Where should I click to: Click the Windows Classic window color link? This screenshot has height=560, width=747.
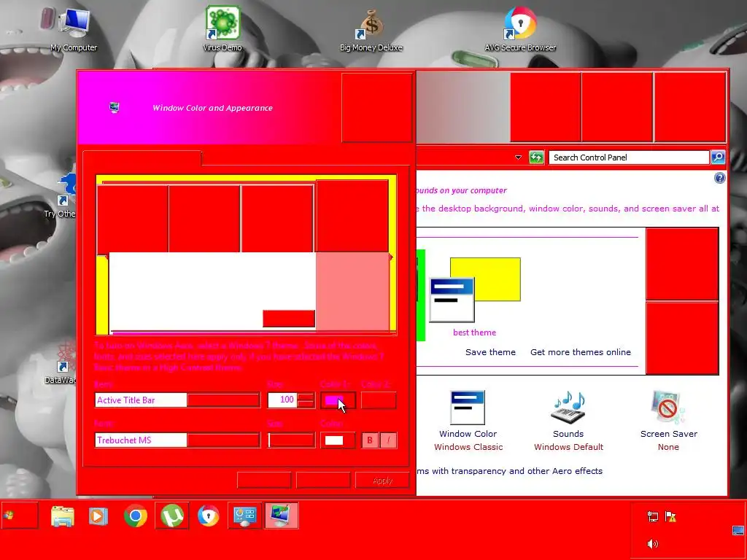tap(468, 447)
